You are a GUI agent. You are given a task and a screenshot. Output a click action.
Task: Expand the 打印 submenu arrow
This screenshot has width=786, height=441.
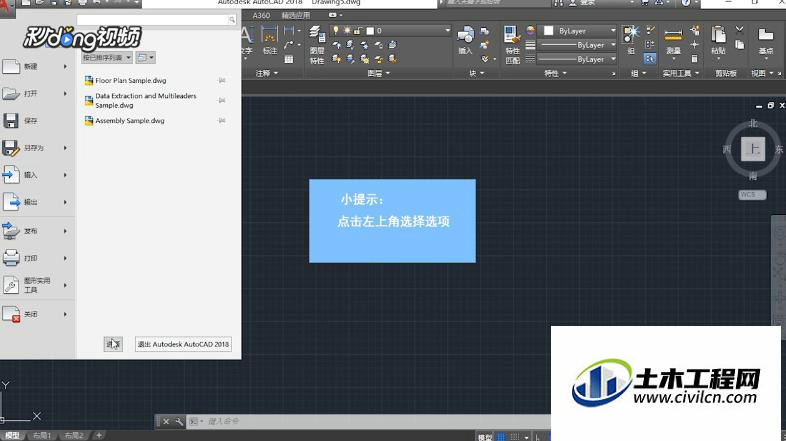tap(65, 258)
